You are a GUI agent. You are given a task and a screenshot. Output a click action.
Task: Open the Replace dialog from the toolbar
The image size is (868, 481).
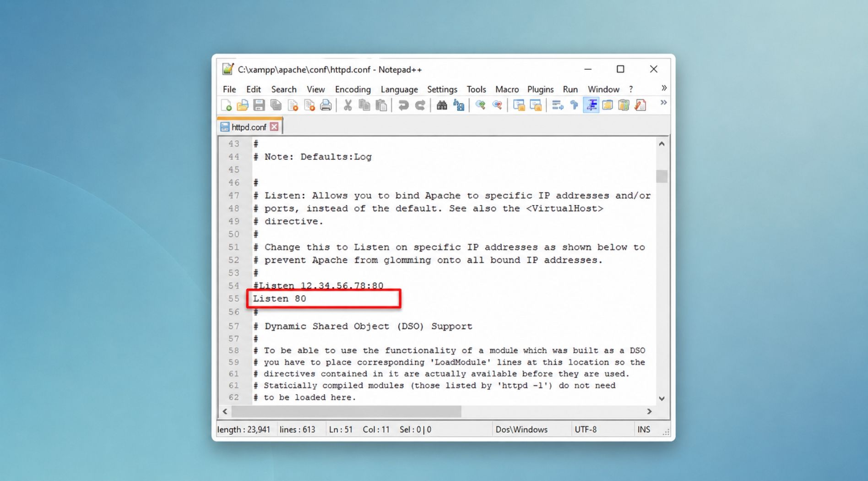click(458, 105)
